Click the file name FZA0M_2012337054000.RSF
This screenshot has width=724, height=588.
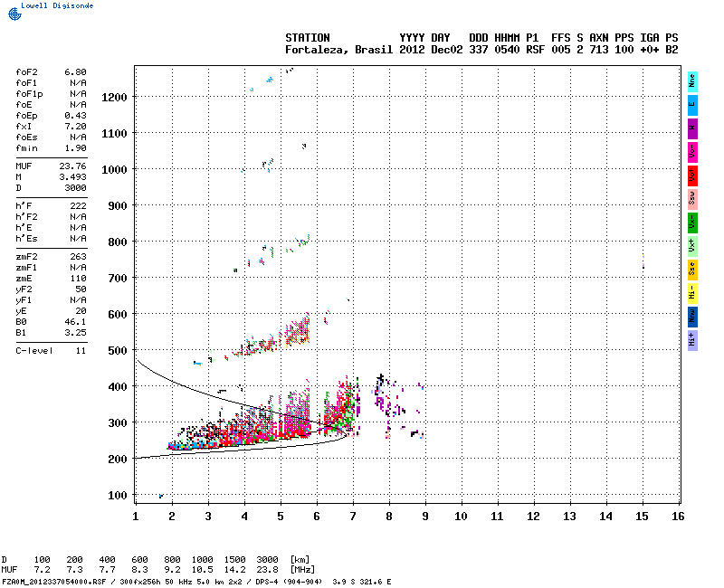coord(54,582)
